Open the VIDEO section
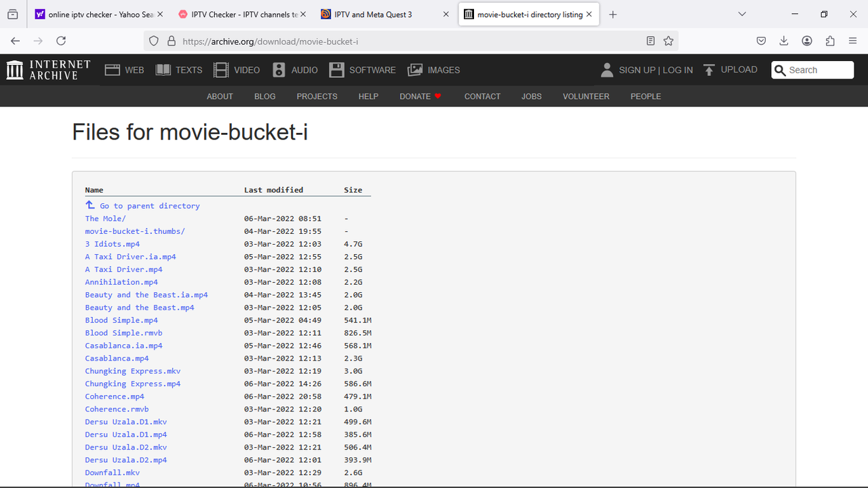 [237, 70]
